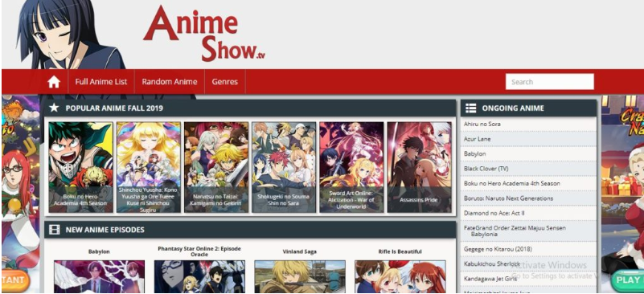Open the Nanatsu no Taizai: Kamigami no Gekirin poster
The height and width of the screenshot is (294, 644).
(x=216, y=167)
